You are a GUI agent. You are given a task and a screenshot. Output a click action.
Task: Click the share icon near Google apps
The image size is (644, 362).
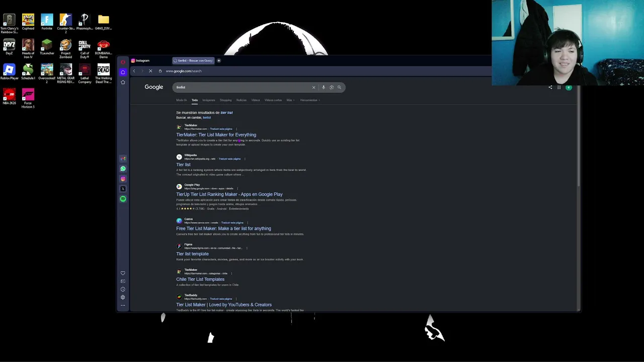click(550, 87)
